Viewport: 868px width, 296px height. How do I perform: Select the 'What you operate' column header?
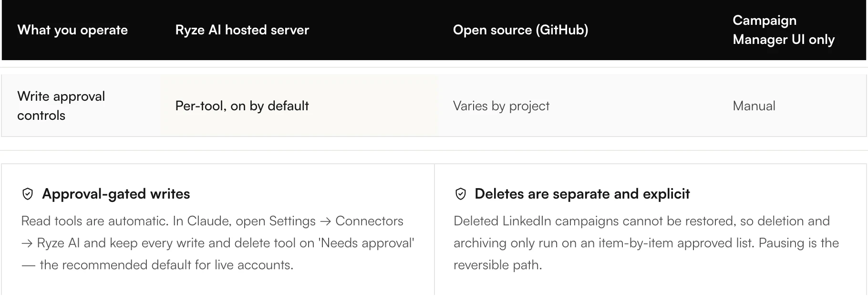point(72,30)
